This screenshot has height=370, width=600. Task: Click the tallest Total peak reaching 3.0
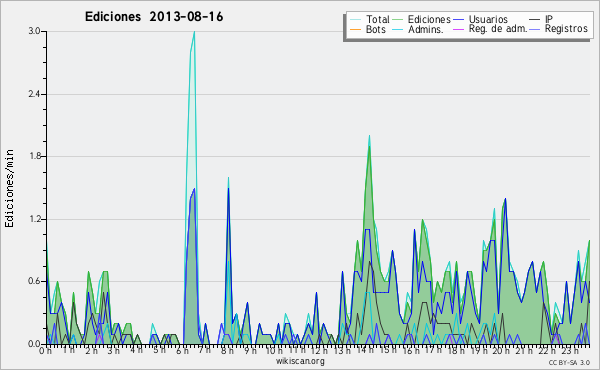194,32
